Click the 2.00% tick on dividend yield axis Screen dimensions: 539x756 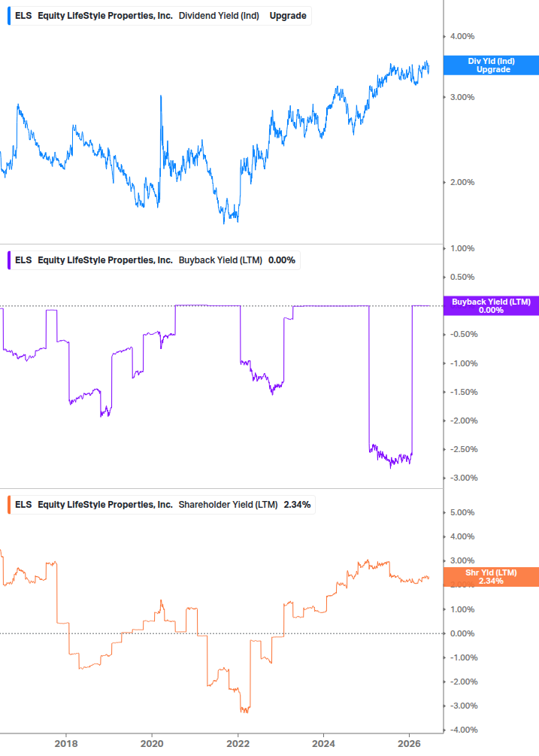462,182
